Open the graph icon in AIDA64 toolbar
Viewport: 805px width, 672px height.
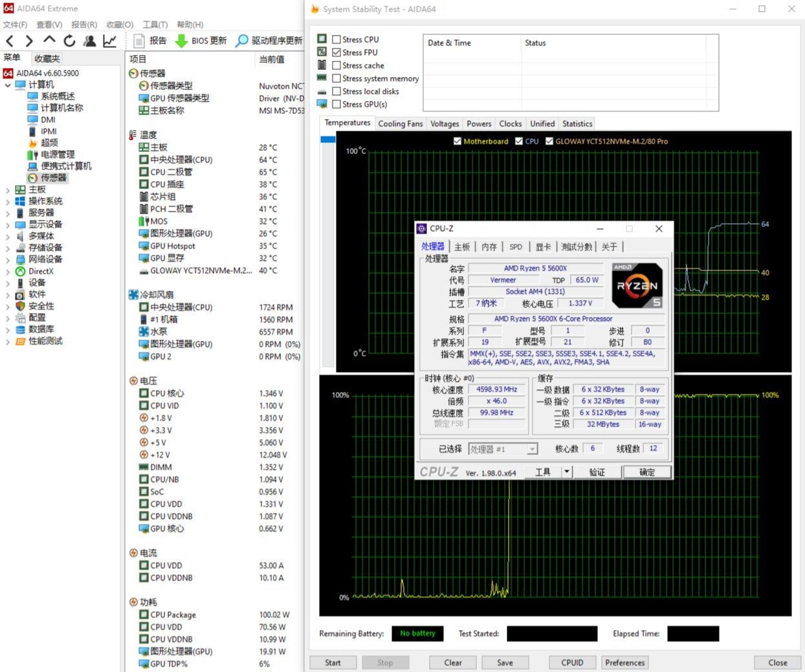[x=110, y=41]
